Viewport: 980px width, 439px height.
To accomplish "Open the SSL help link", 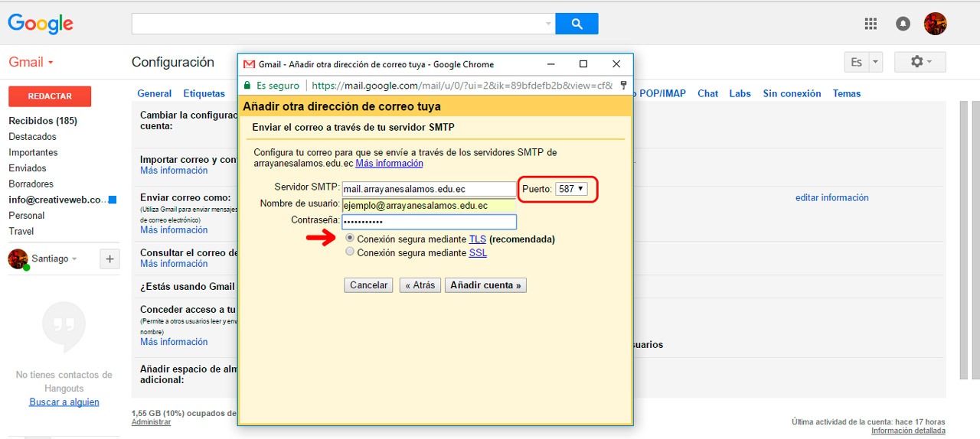I will pos(478,252).
